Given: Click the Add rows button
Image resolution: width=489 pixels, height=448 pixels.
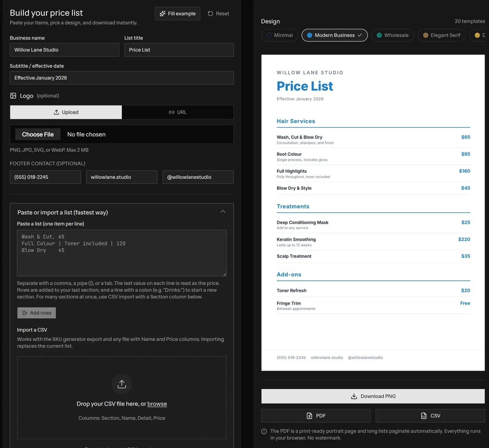Looking at the screenshot, I should [37, 313].
